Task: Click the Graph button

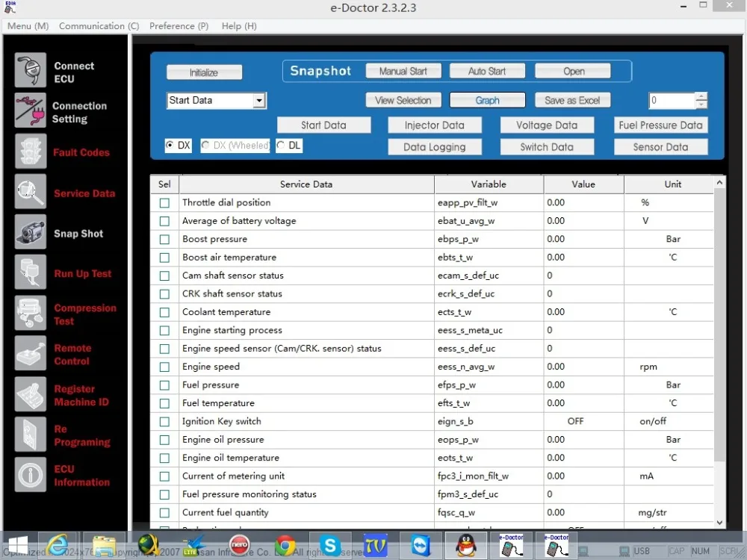Action: [x=487, y=100]
